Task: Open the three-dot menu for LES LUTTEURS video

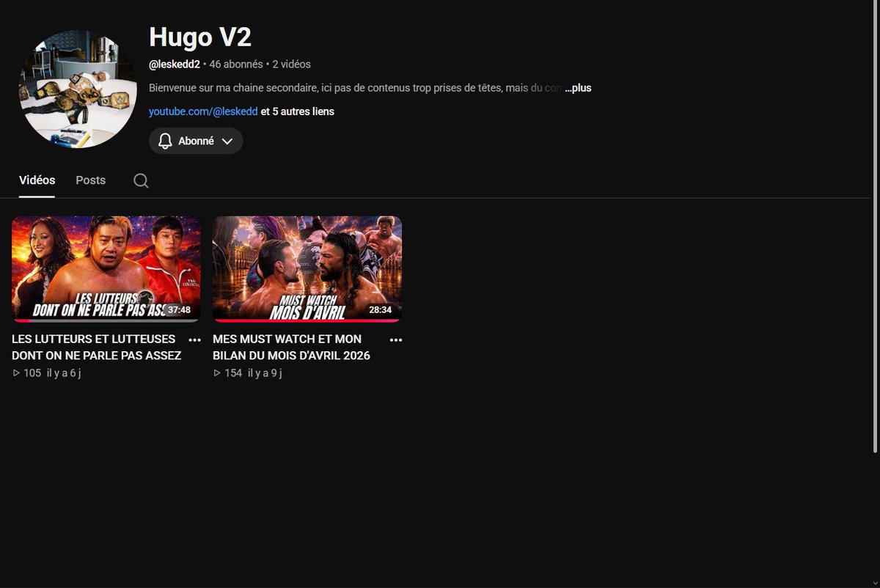Action: click(x=194, y=339)
